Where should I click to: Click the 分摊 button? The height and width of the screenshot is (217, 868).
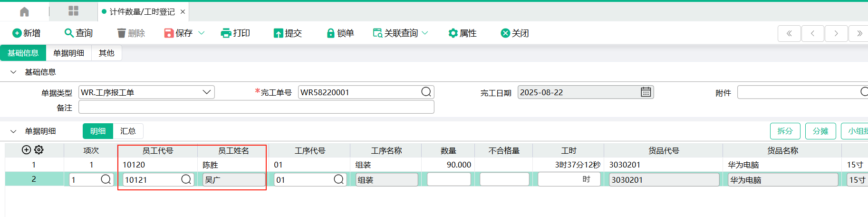pos(820,131)
